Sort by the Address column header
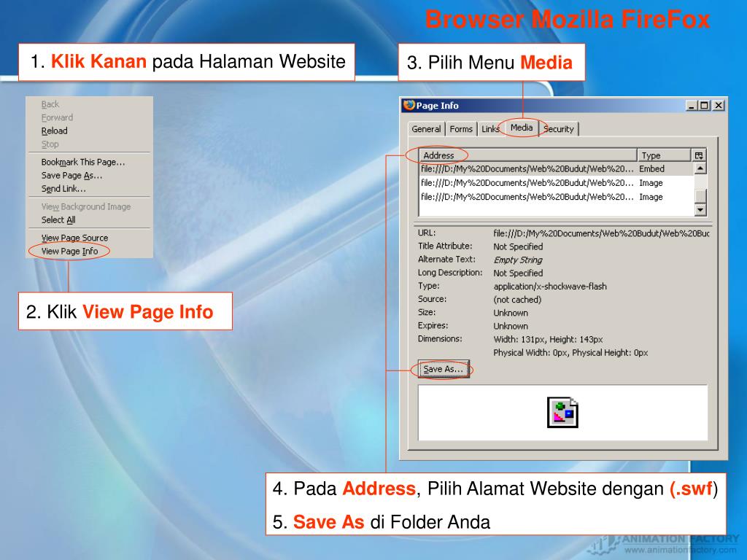Image resolution: width=747 pixels, height=560 pixels. pyautogui.click(x=528, y=155)
